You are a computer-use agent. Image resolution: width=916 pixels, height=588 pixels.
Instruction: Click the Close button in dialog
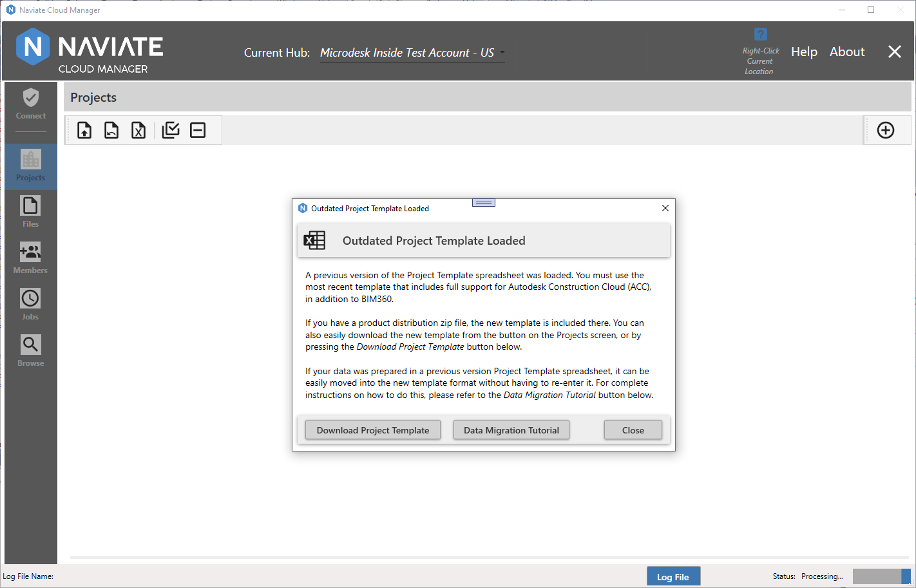pos(633,430)
